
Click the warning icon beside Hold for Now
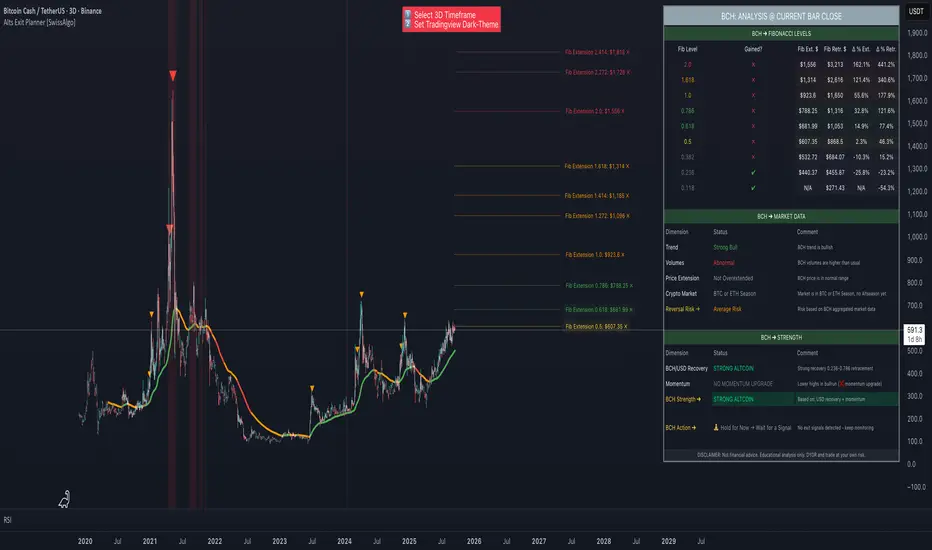716,428
